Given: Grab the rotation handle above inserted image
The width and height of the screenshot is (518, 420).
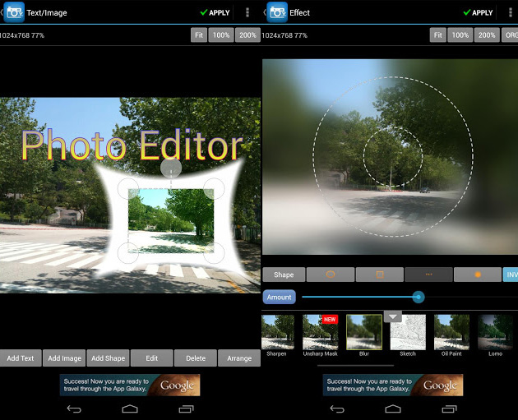Looking at the screenshot, I should (171, 168).
